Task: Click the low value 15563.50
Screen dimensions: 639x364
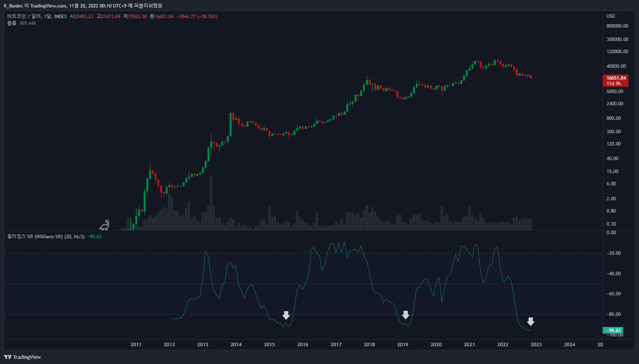Action: point(137,17)
